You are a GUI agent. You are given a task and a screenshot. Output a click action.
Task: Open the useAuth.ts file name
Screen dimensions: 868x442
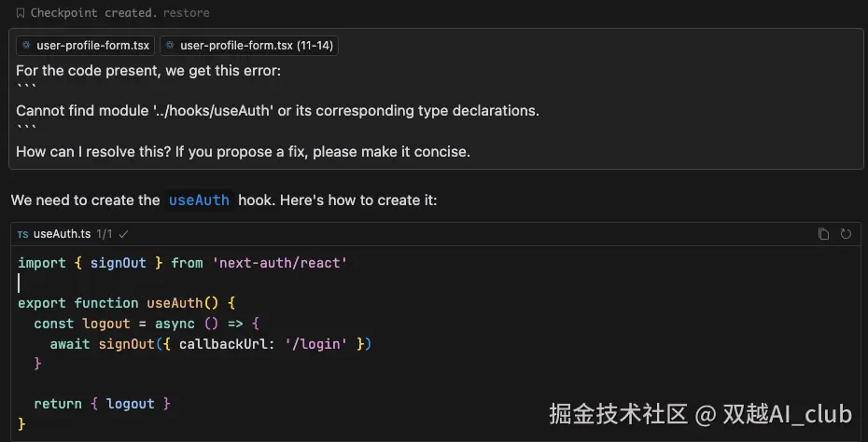tap(62, 234)
